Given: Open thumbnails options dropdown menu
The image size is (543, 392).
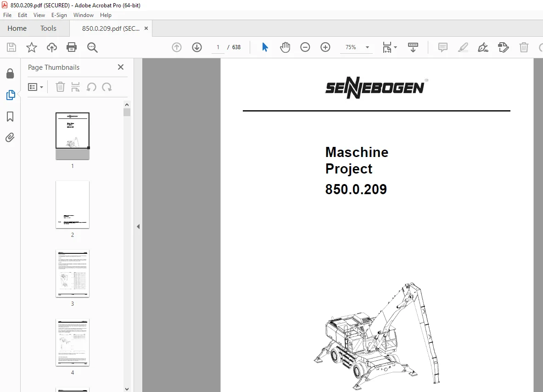Looking at the screenshot, I should click(x=36, y=87).
